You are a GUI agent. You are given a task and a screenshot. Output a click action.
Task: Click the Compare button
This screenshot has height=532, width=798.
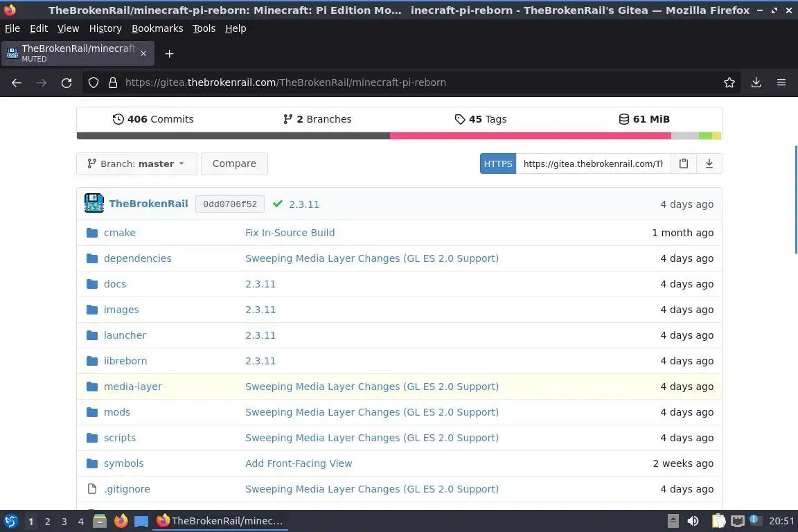(x=234, y=164)
